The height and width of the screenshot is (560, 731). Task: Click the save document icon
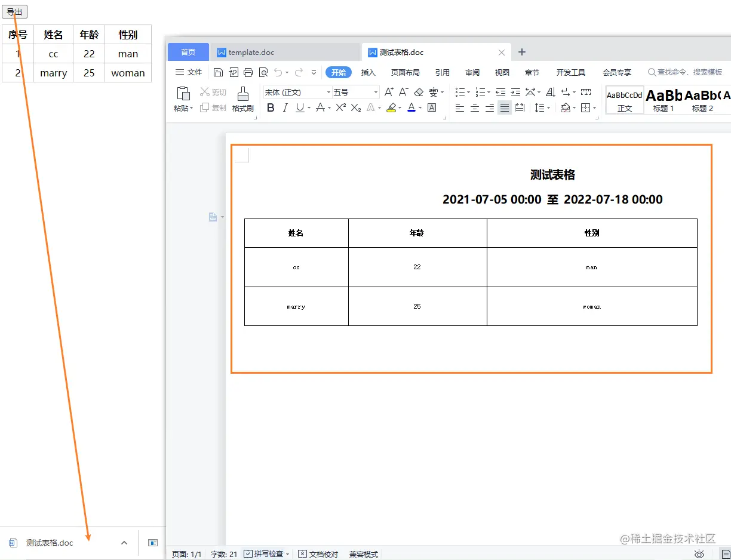218,72
